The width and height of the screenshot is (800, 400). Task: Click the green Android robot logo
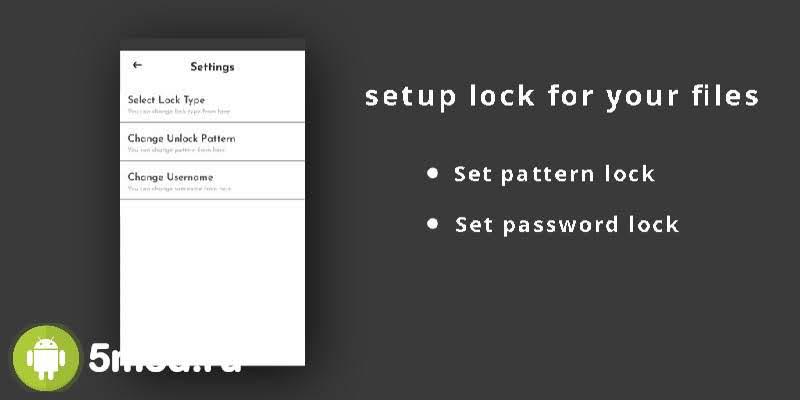(x=45, y=358)
